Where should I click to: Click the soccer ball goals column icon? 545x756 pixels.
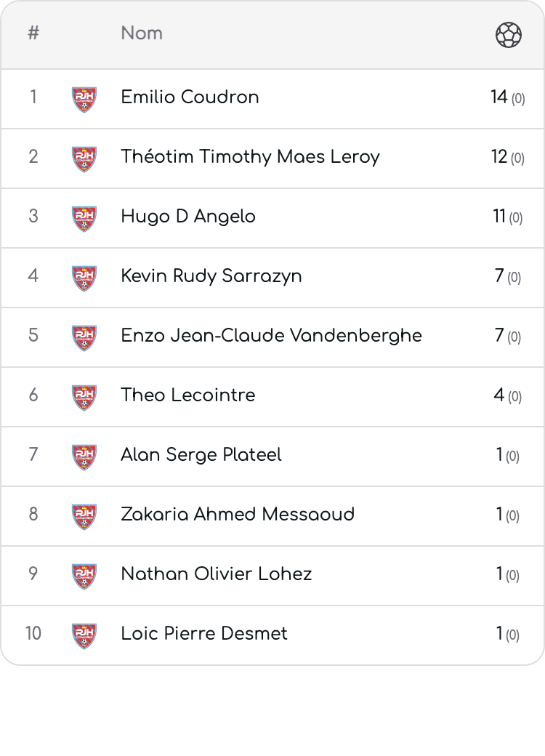(509, 35)
